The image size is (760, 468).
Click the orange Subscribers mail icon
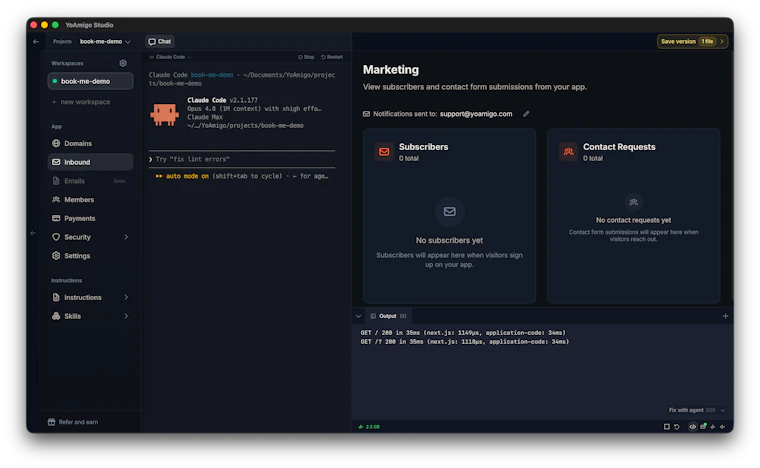coord(384,152)
